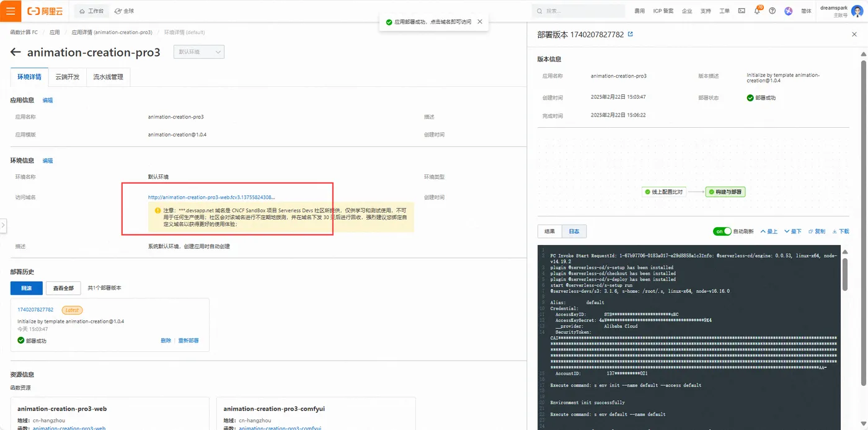Viewport: 868px width, 430px height.
Task: Click the back arrow beside animation-creation-pro3
Action: point(15,53)
